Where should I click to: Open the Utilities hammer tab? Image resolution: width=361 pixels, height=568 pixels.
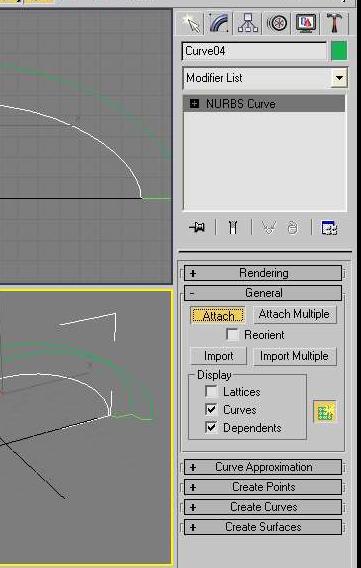(335, 24)
